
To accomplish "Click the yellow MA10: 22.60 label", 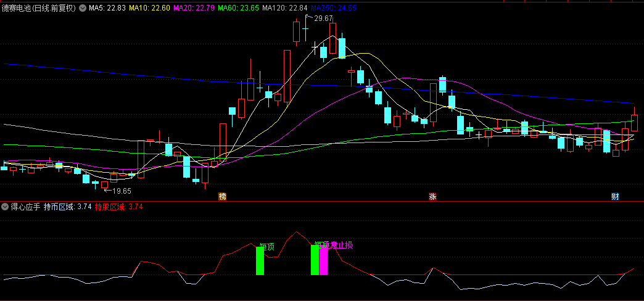I will tap(149, 8).
